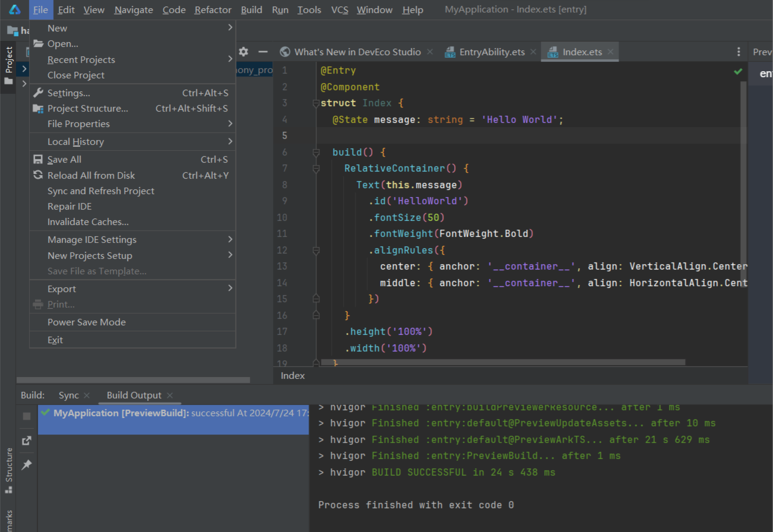Click the ETS file icon on Index.ets tab
This screenshot has width=773, height=532.
pos(553,52)
